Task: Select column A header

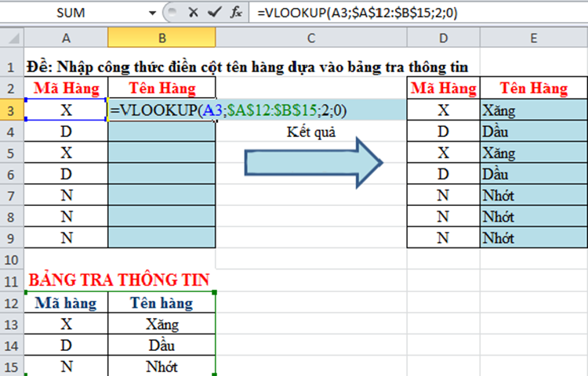Action: [66, 38]
